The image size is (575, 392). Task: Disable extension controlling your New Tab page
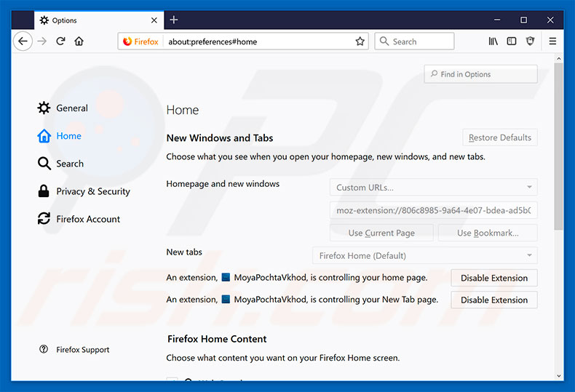[494, 300]
